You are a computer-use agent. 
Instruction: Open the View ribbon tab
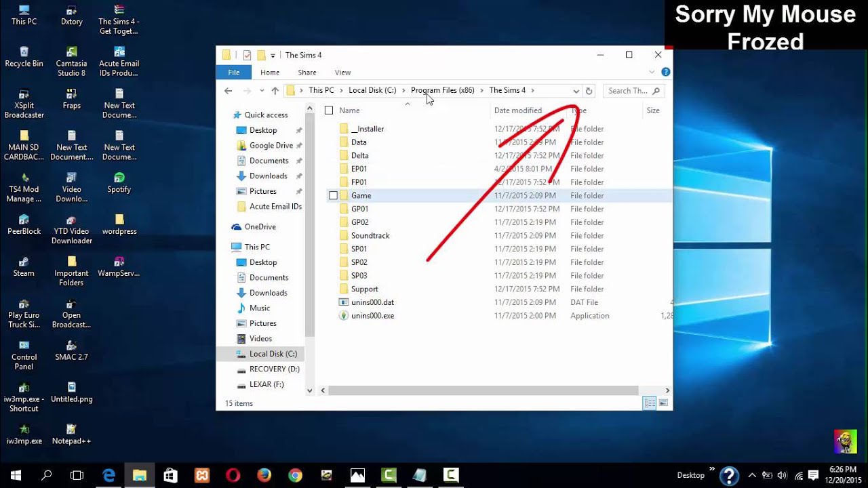click(342, 73)
